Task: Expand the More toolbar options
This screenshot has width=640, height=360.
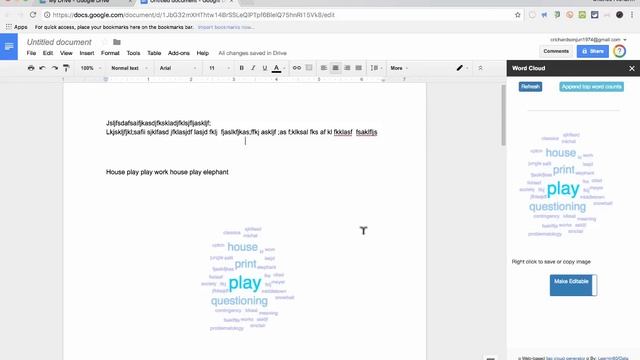Action: click(399, 68)
